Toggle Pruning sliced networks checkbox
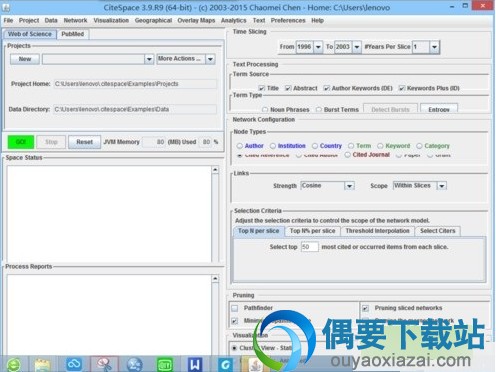 click(x=366, y=308)
